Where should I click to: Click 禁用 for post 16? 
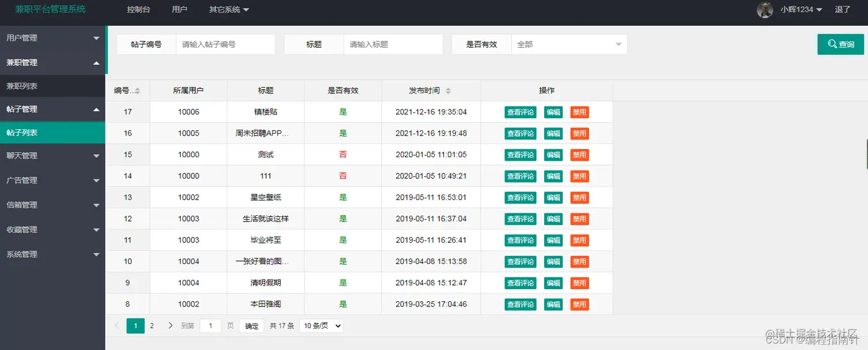580,134
